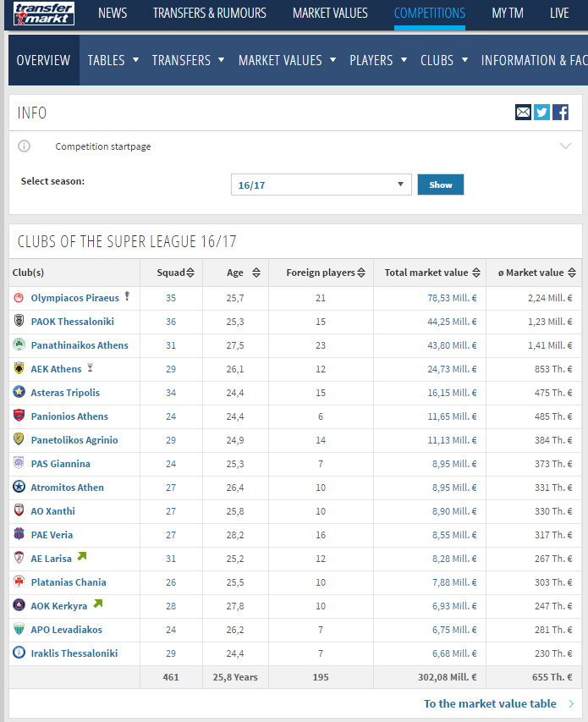This screenshot has height=722, width=588.
Task: Open PAOK Thessaloniki club link
Action: tap(72, 322)
